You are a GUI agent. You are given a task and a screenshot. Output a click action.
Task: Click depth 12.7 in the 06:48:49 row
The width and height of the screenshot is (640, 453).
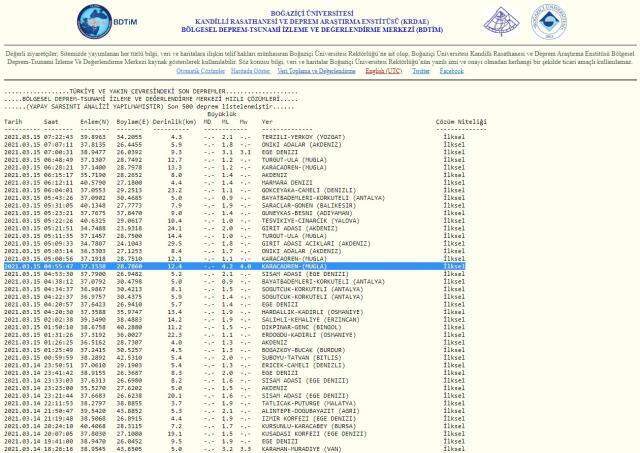[175, 160]
